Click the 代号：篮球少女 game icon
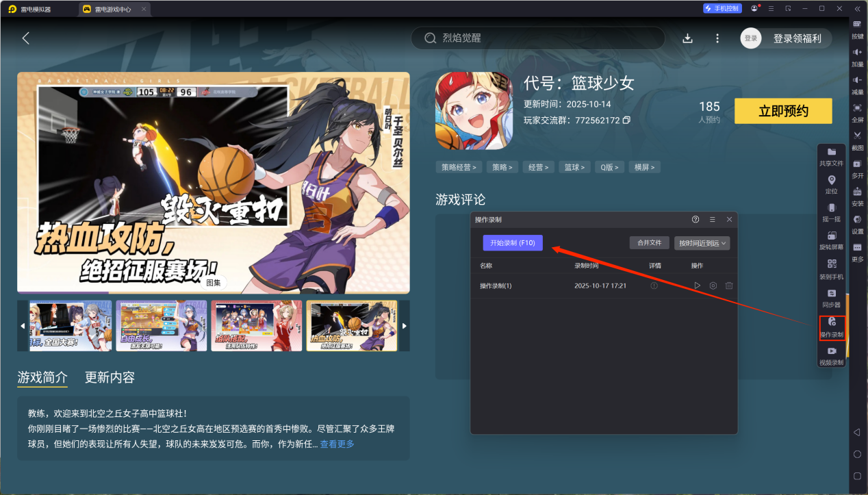868x495 pixels. click(x=474, y=111)
